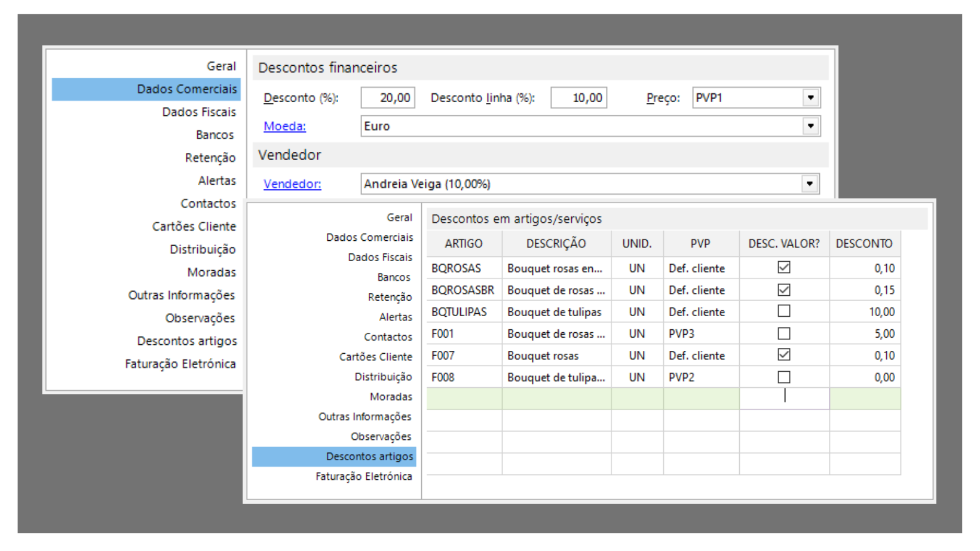Screen dimensions: 980x551
Task: Go to Geral in back panel
Action: [x=221, y=66]
